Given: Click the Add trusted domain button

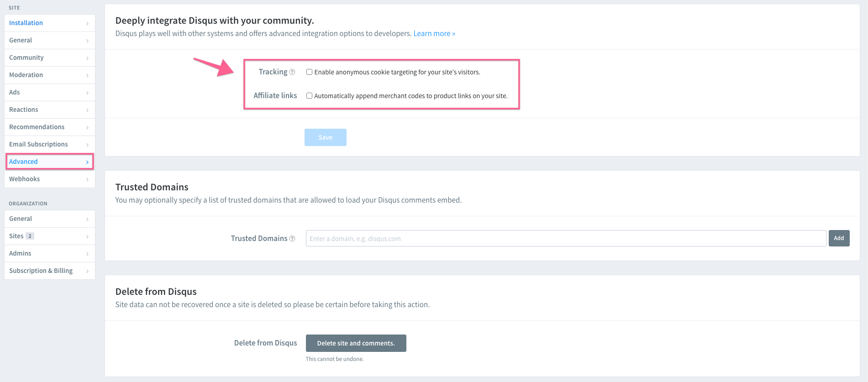Looking at the screenshot, I should point(839,238).
